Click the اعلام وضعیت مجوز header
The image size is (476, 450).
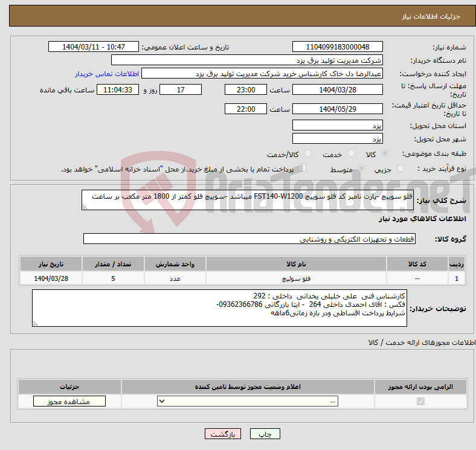pyautogui.click(x=248, y=387)
